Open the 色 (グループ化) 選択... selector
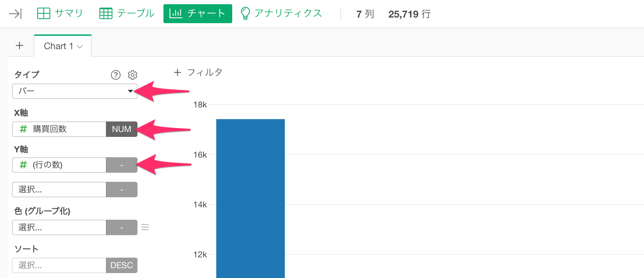Image resolution: width=644 pixels, height=278 pixels. point(59,227)
